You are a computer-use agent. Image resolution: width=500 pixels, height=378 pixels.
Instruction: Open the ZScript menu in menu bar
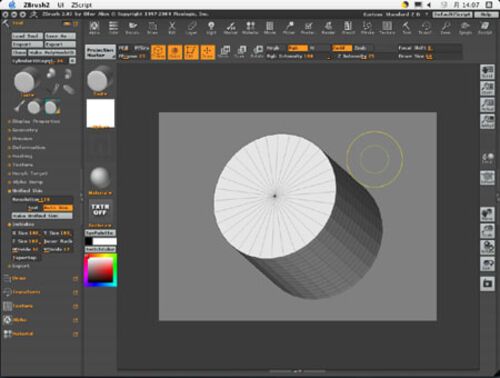point(82,5)
